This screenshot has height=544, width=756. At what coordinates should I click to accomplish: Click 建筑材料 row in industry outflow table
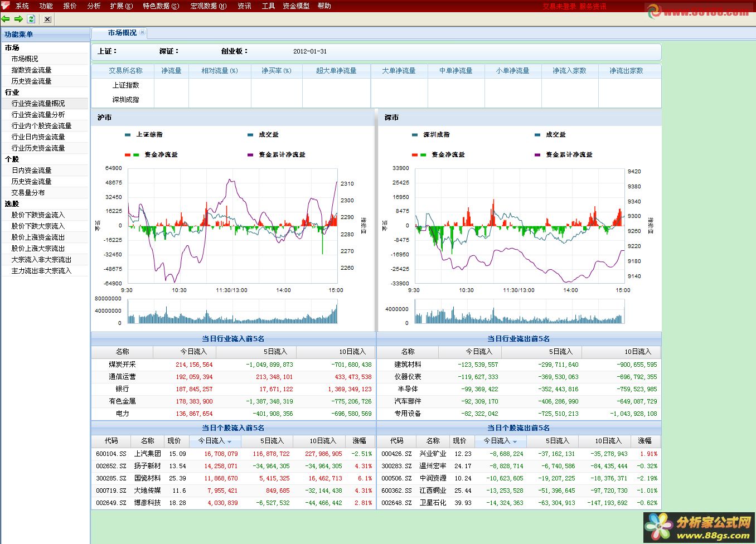click(x=519, y=365)
